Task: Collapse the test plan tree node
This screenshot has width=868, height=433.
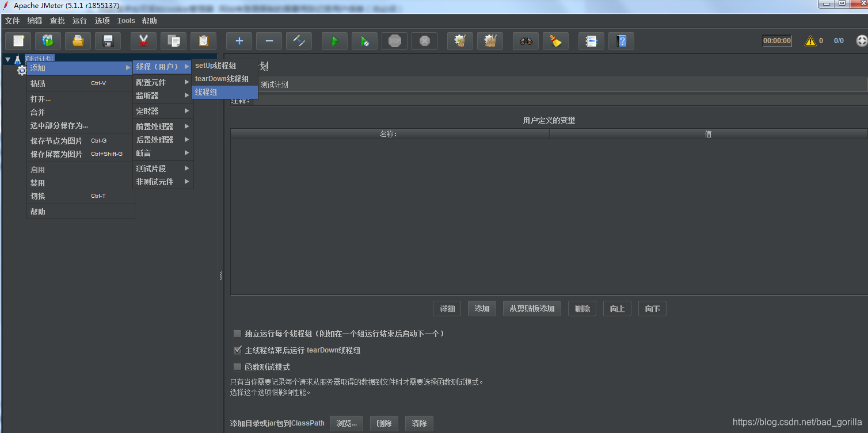Action: pyautogui.click(x=7, y=59)
